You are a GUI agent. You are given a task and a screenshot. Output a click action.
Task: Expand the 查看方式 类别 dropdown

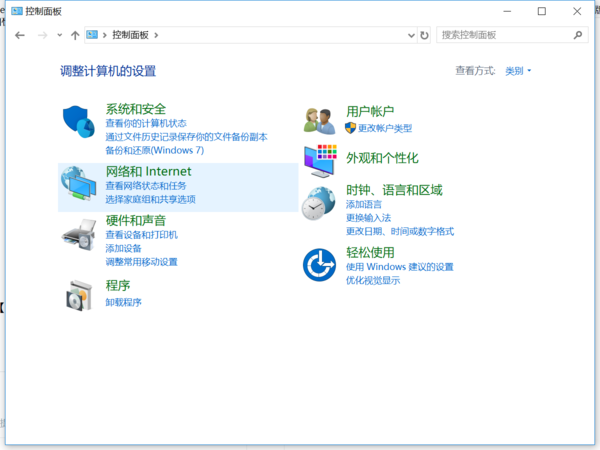click(x=518, y=71)
